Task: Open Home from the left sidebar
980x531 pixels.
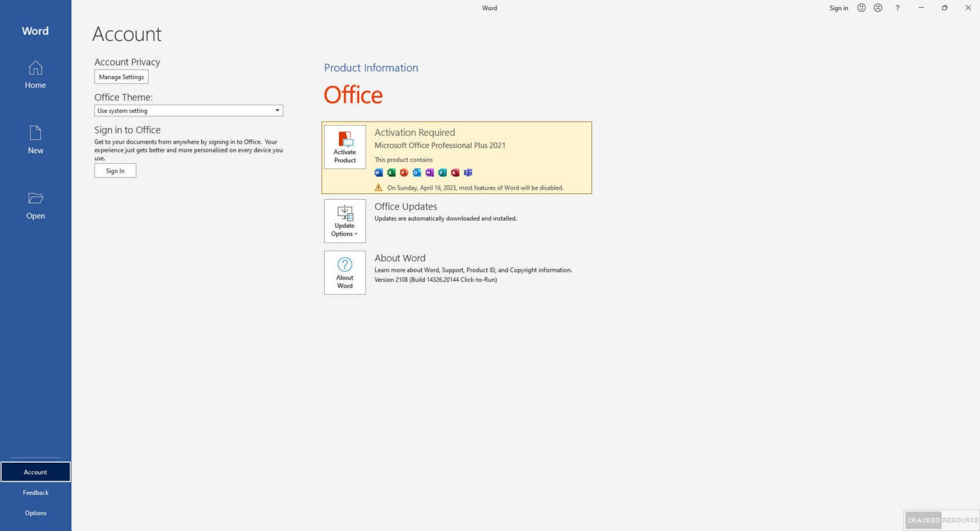Action: (x=35, y=73)
